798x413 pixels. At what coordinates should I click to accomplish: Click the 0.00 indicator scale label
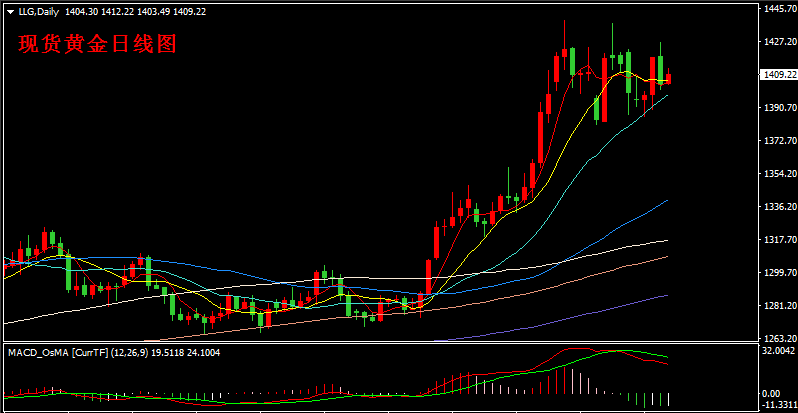coord(772,394)
